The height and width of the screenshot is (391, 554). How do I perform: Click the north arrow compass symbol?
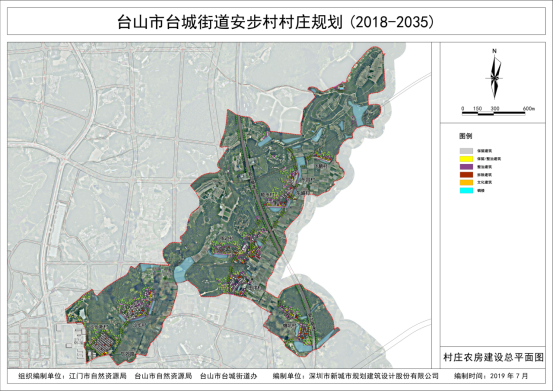[x=494, y=77]
